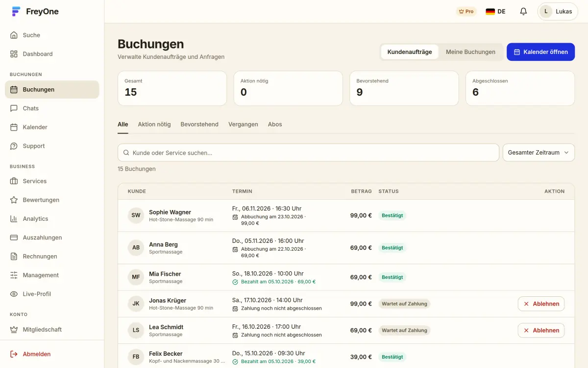
Task: Click Mia Fischer's green paid check icon
Action: click(235, 282)
